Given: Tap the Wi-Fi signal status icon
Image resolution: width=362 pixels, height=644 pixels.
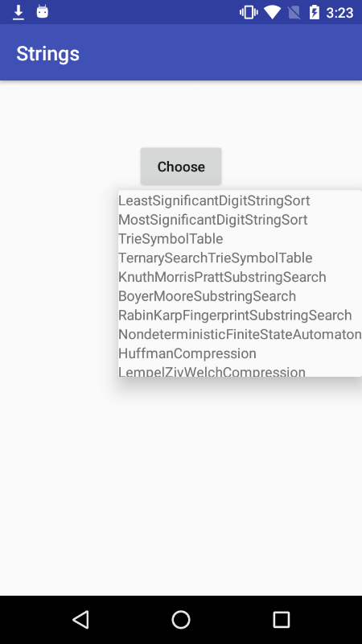Looking at the screenshot, I should click(x=272, y=12).
